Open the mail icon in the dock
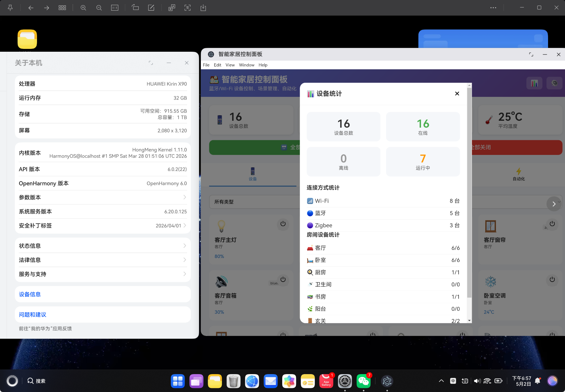The height and width of the screenshot is (392, 565). coord(271,381)
